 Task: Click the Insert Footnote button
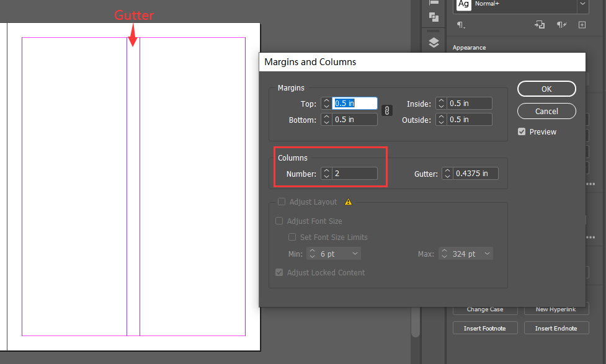coord(484,328)
